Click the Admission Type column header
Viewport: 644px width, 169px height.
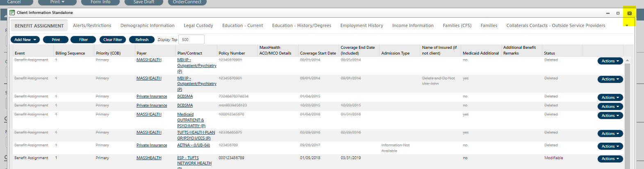tap(395, 53)
